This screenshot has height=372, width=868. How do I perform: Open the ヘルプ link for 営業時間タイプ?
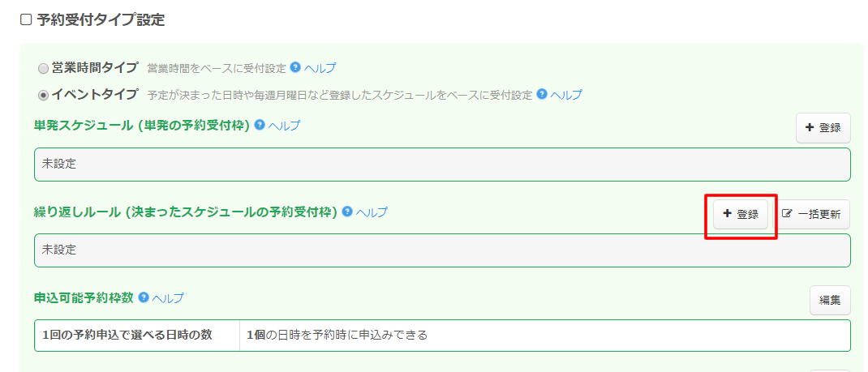point(320,68)
